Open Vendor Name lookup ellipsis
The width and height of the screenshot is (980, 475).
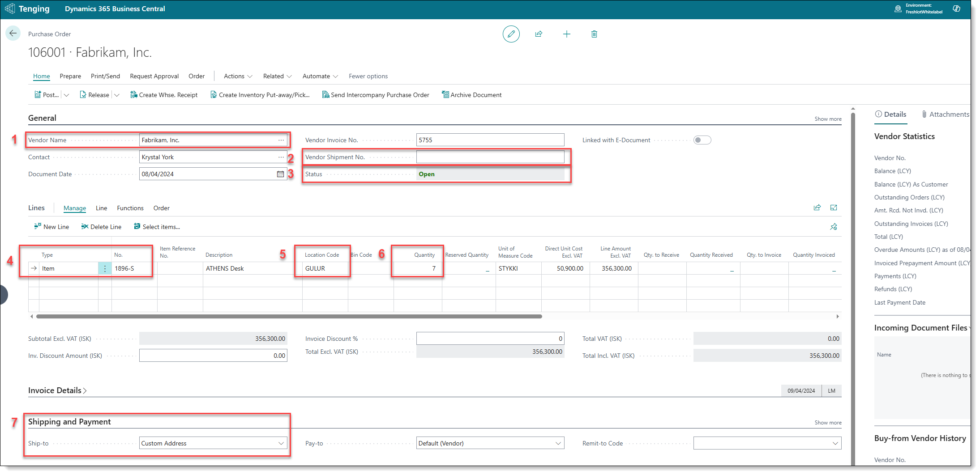pos(281,140)
